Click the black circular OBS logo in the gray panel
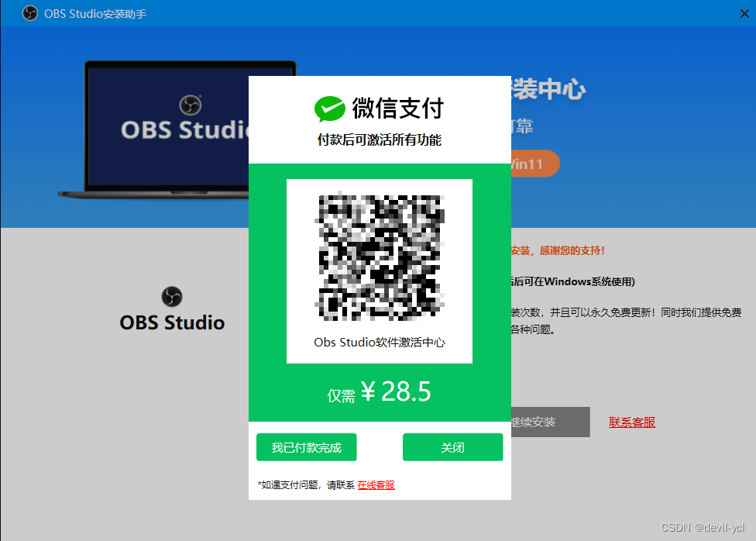The height and width of the screenshot is (541, 756). pyautogui.click(x=172, y=295)
